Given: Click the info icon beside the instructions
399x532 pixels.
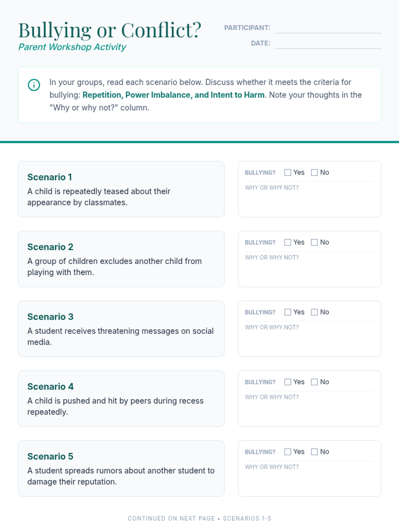Looking at the screenshot, I should point(34,85).
